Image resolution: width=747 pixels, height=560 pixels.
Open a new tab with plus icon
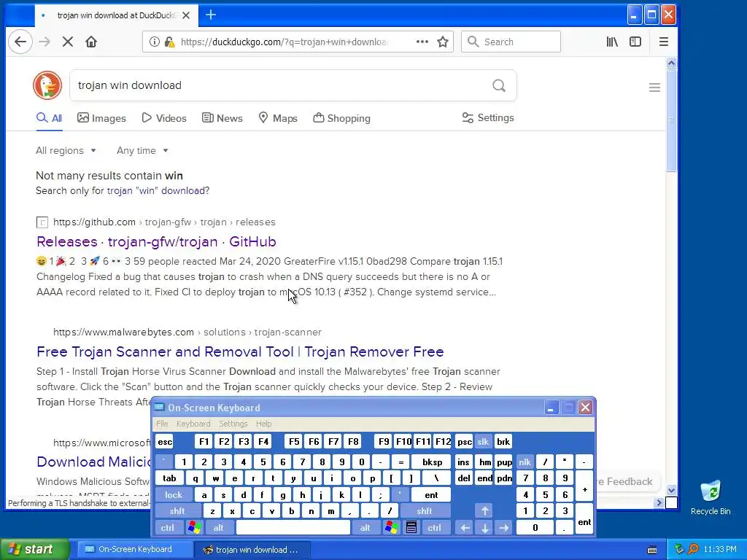(211, 15)
